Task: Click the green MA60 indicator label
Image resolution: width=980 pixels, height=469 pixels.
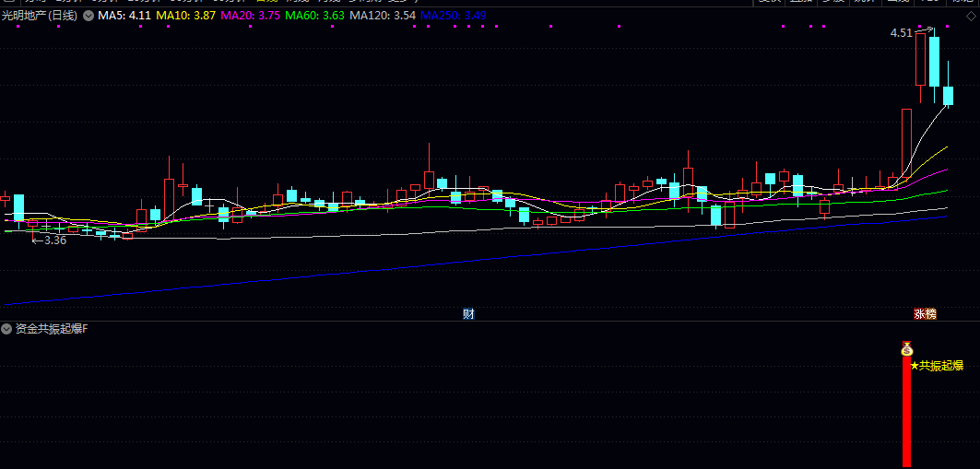Action: [x=314, y=17]
